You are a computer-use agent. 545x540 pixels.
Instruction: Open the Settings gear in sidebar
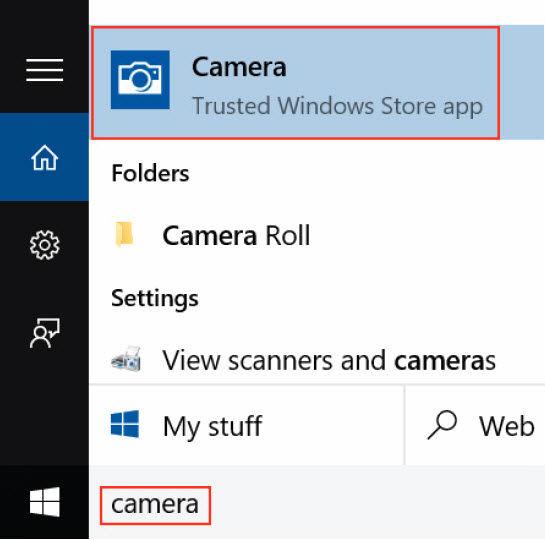pos(44,245)
